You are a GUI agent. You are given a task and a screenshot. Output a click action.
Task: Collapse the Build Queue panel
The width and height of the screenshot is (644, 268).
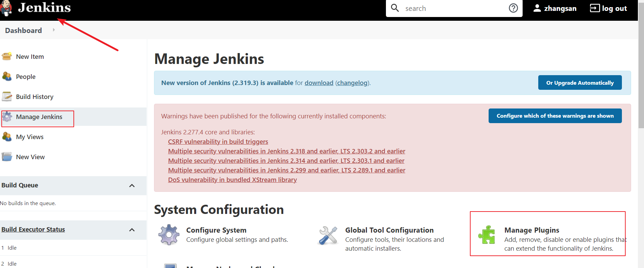(132, 186)
